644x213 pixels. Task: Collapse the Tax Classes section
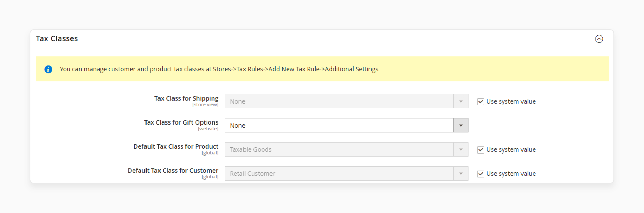599,39
